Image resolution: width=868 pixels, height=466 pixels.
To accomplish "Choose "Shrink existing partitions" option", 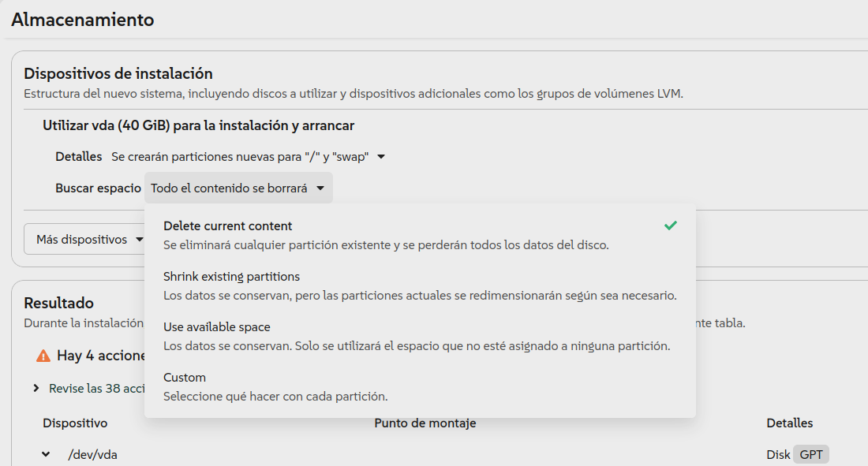I will (x=231, y=277).
